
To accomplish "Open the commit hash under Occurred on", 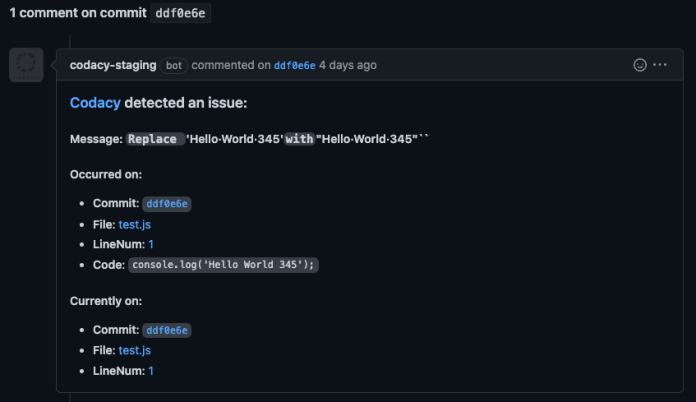I will point(167,204).
